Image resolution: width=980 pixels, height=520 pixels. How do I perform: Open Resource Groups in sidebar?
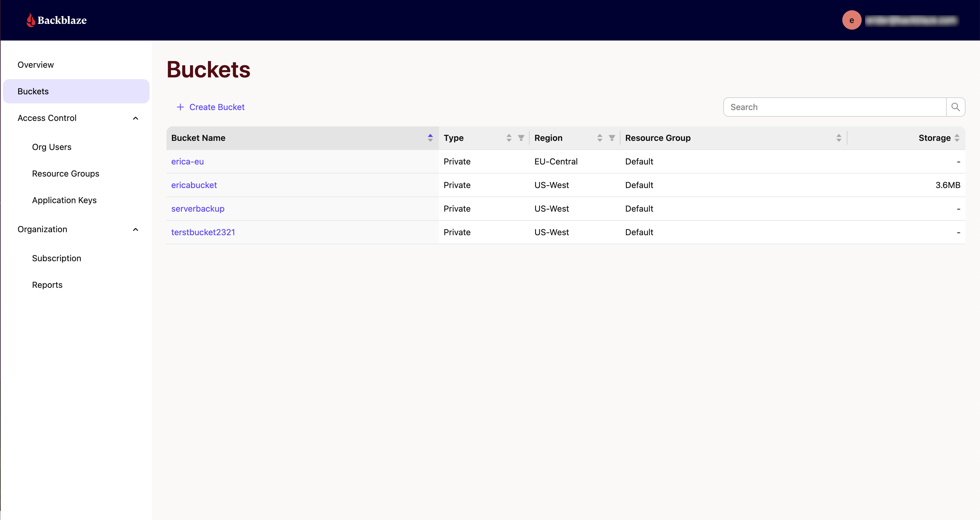coord(65,174)
